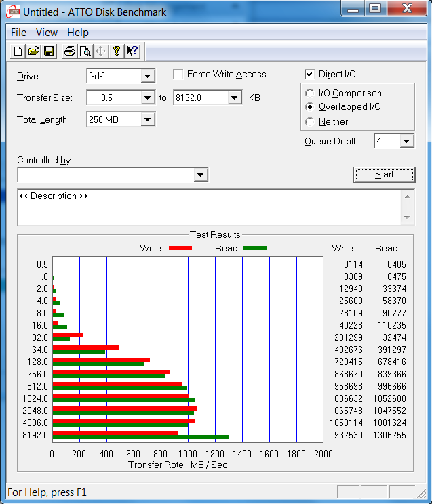The image size is (432, 504).
Task: Click the New document toolbar icon
Action: [x=18, y=51]
